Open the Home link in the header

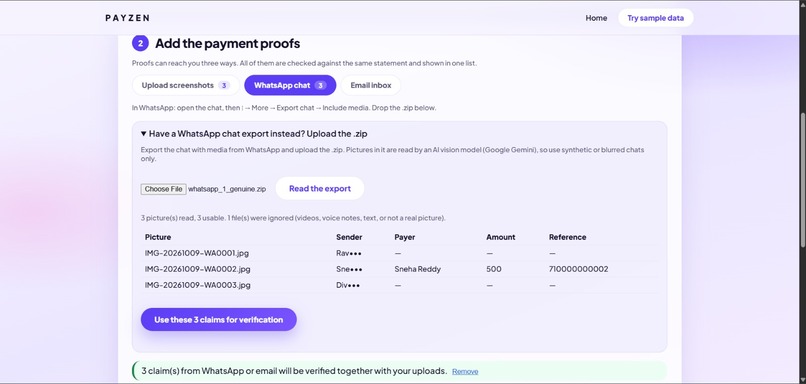click(x=596, y=18)
